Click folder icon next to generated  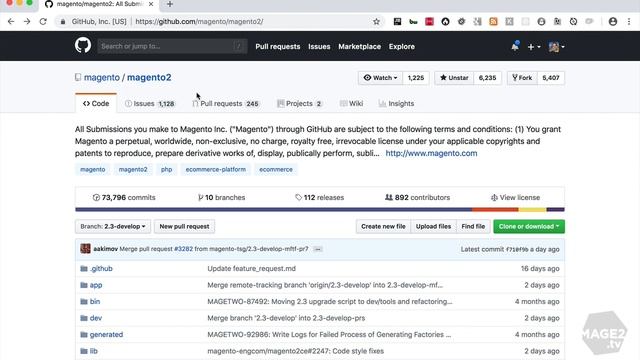point(84,335)
